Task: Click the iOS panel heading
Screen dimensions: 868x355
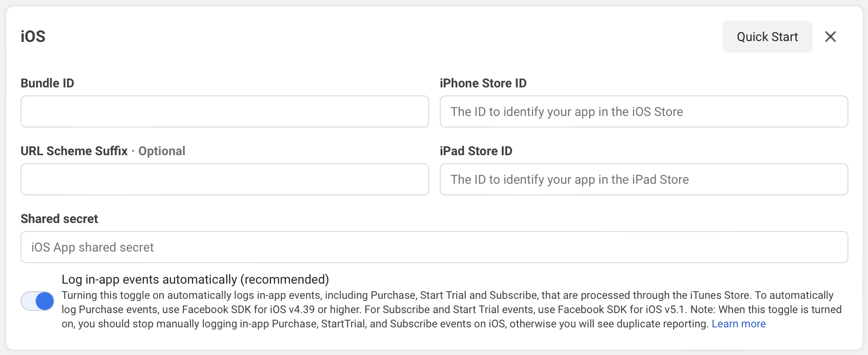Action: [x=33, y=37]
